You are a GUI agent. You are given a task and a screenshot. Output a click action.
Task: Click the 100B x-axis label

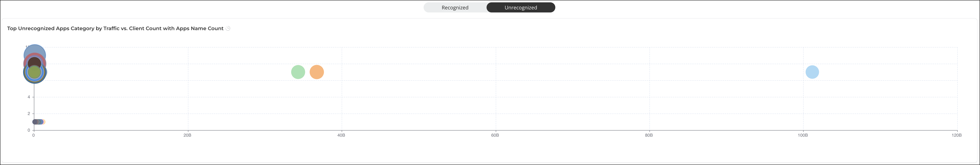click(803, 135)
